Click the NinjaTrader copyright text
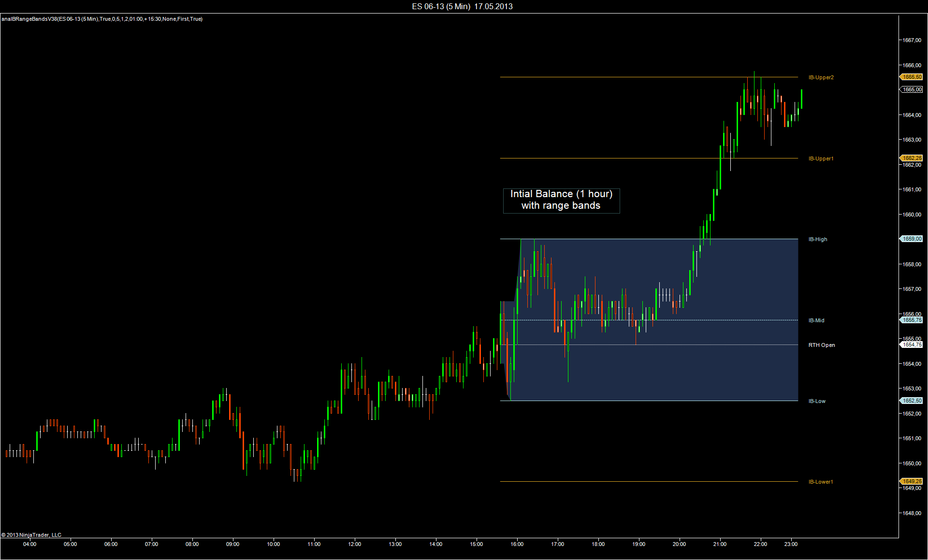The height and width of the screenshot is (560, 928). point(31,535)
